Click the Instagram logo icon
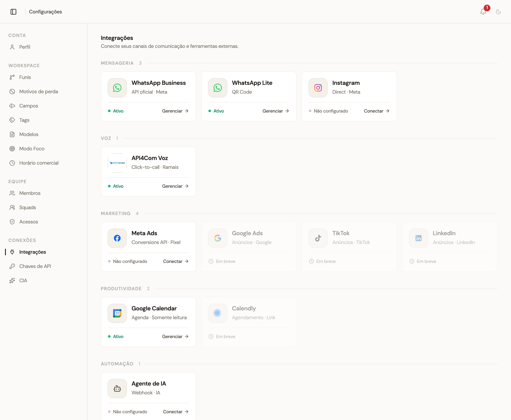This screenshot has width=511, height=420. pos(318,88)
